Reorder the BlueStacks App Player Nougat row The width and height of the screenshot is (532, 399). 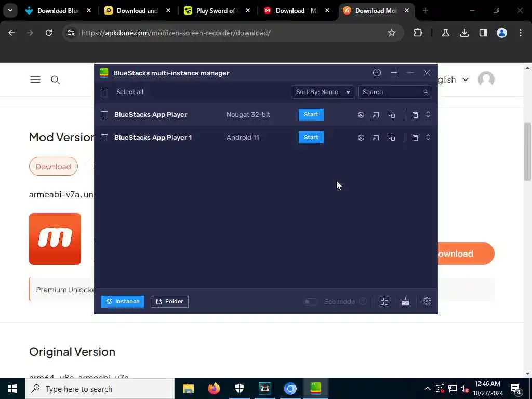tap(428, 115)
